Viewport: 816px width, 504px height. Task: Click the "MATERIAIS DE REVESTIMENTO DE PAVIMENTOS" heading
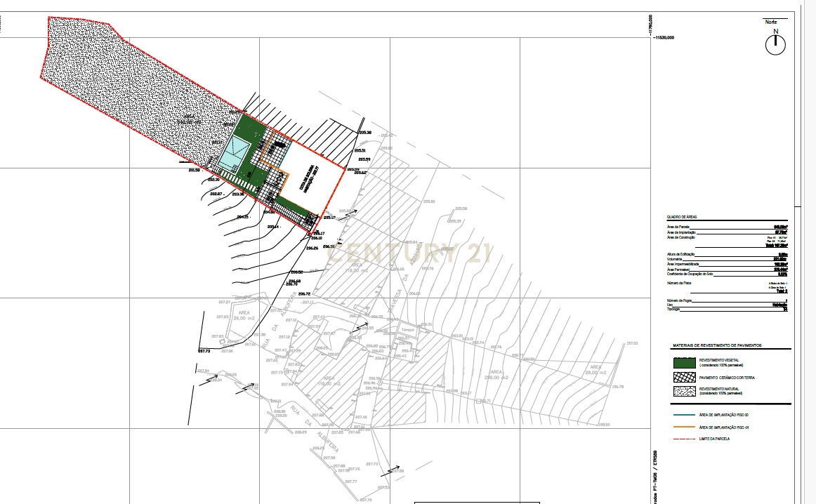click(717, 345)
